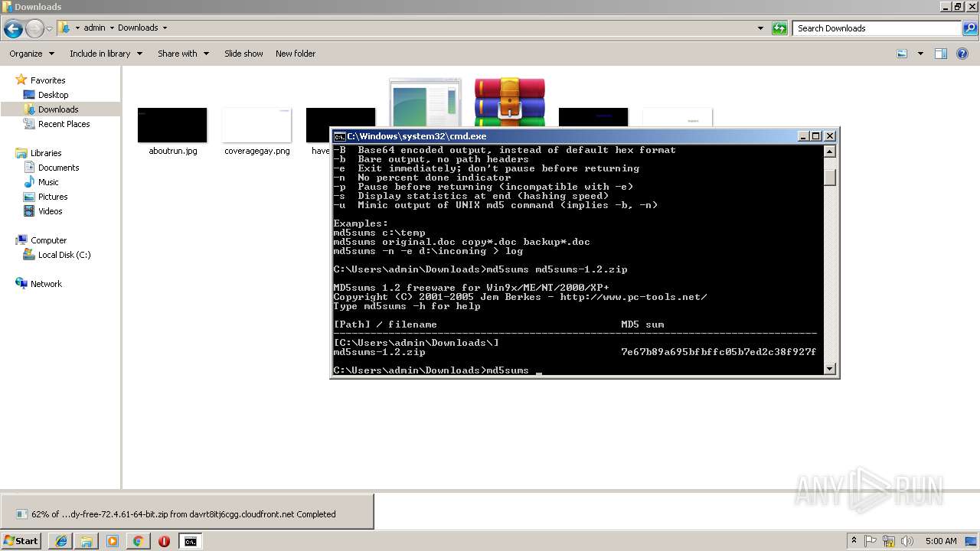Open the Include in library menu

pos(106,54)
